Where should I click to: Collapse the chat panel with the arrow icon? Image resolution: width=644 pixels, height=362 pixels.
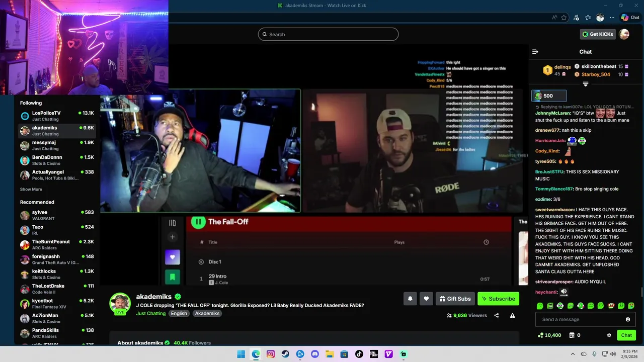pyautogui.click(x=535, y=52)
